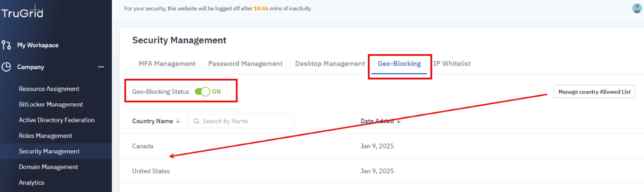
Task: Select the Canada row
Action: (381, 146)
